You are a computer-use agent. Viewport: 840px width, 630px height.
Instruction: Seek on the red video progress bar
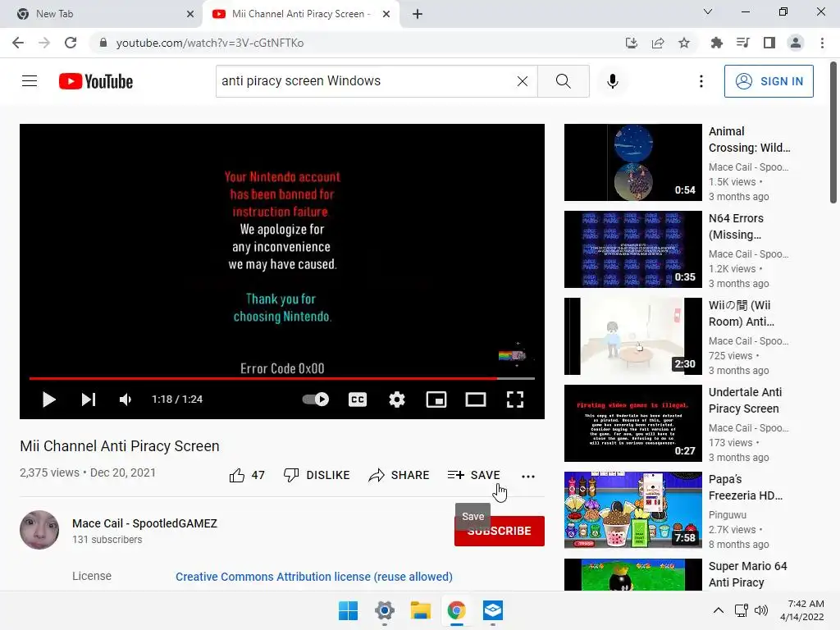coord(282,378)
